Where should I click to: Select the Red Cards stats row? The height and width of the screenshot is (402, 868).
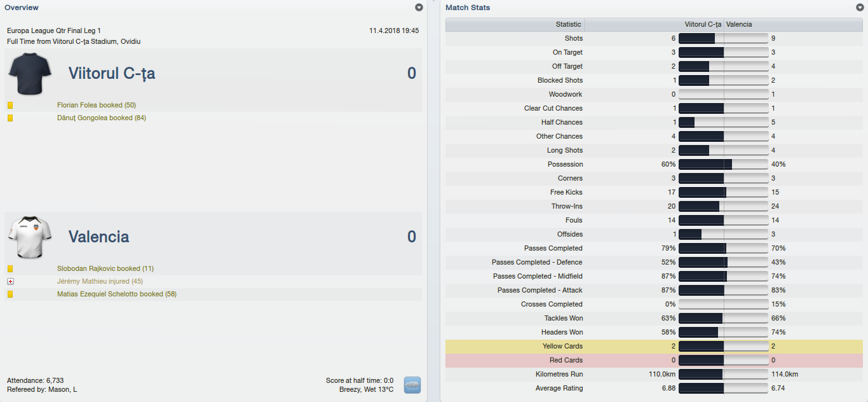(654, 360)
